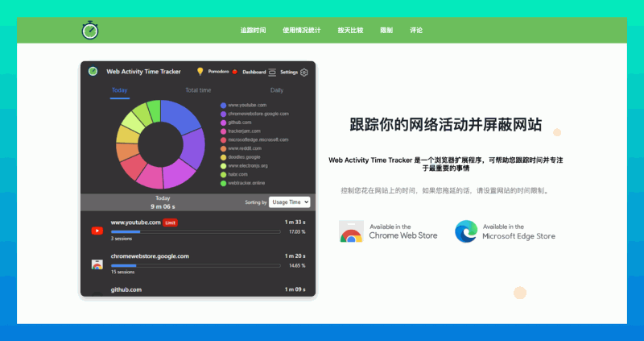The width and height of the screenshot is (644, 341).
Task: Click the Chrome Web Store favicon in list
Action: click(97, 264)
